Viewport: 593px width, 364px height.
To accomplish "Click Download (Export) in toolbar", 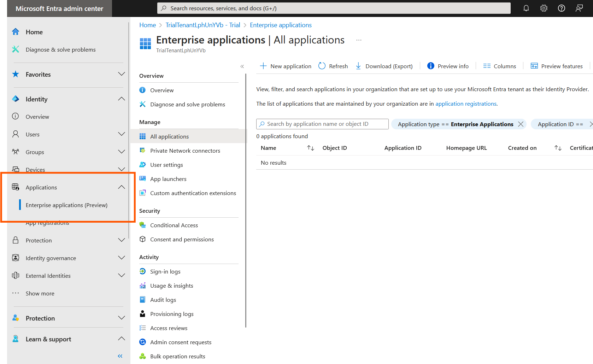I will click(x=384, y=66).
